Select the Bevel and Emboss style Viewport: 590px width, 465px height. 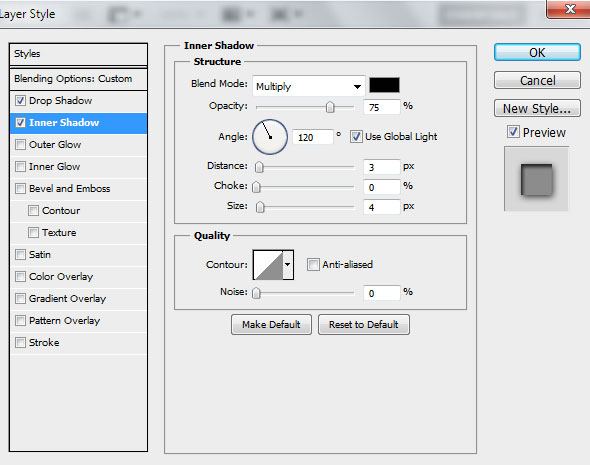70,188
